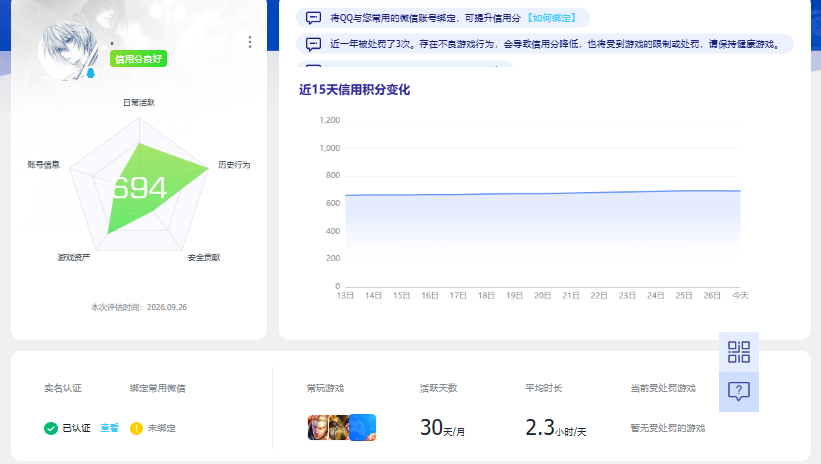Click the 暂无受处罚的游戏 text

tap(668, 428)
